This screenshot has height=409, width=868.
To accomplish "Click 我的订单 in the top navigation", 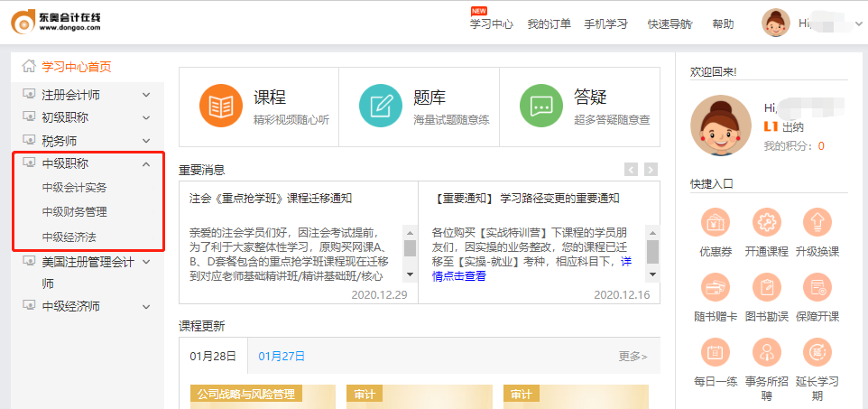I will point(549,24).
